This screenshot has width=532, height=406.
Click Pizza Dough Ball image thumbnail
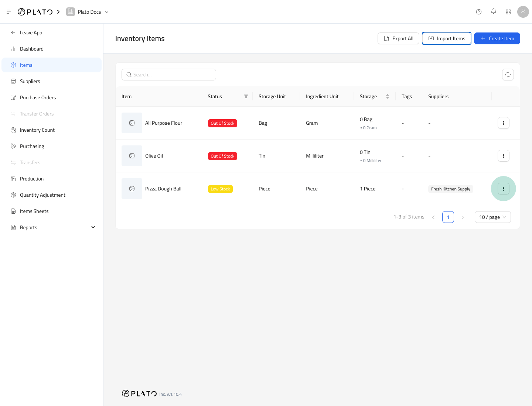coord(132,189)
